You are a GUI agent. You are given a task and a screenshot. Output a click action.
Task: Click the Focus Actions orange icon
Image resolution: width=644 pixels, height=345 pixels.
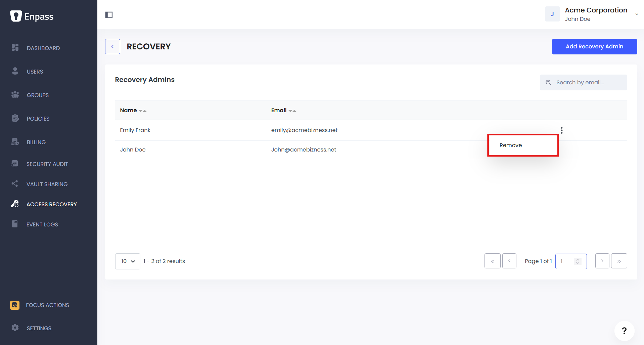coord(15,305)
